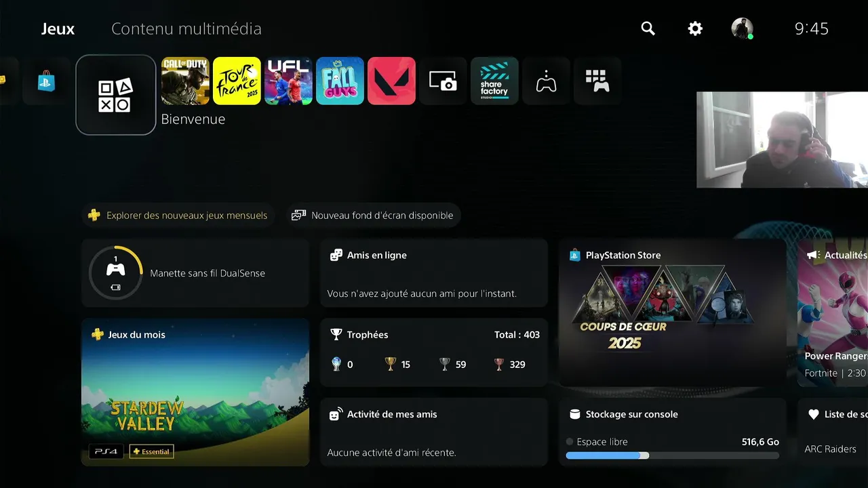The width and height of the screenshot is (868, 488).
Task: Select the Jeux tab
Action: coord(58,28)
